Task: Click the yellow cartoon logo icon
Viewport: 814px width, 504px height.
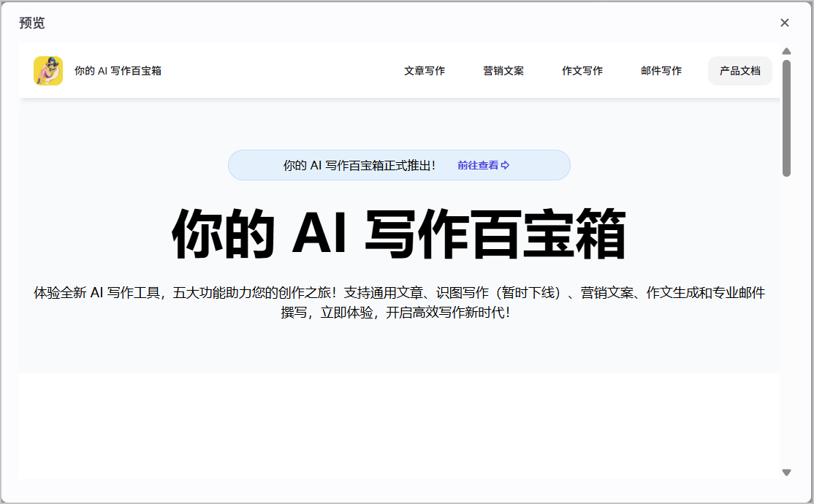Action: point(48,71)
